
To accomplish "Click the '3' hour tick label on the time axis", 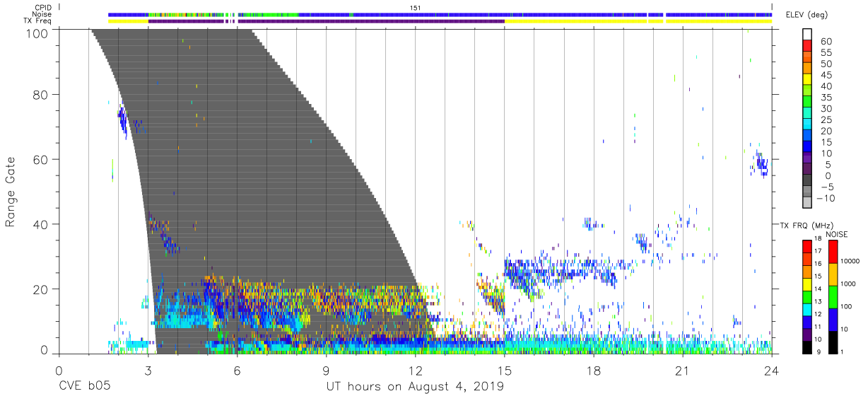I will point(148,369).
